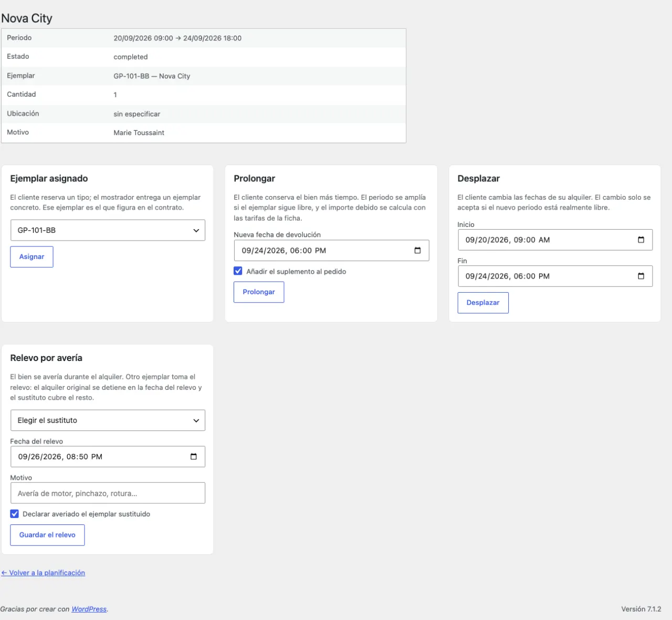Focus the Motivo text field
Image resolution: width=672 pixels, height=620 pixels.
pos(108,493)
